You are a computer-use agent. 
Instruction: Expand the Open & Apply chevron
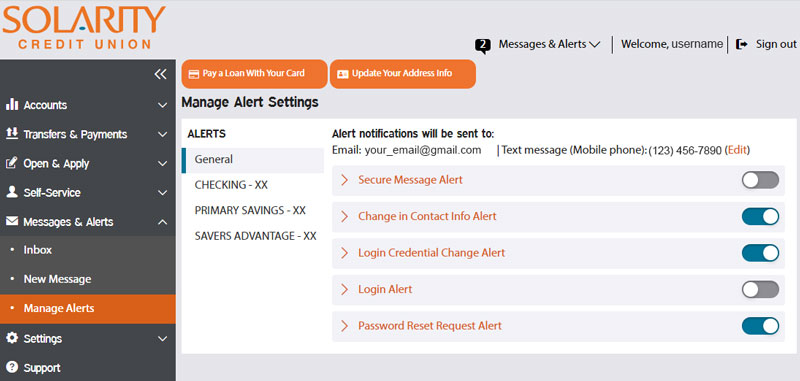click(162, 164)
